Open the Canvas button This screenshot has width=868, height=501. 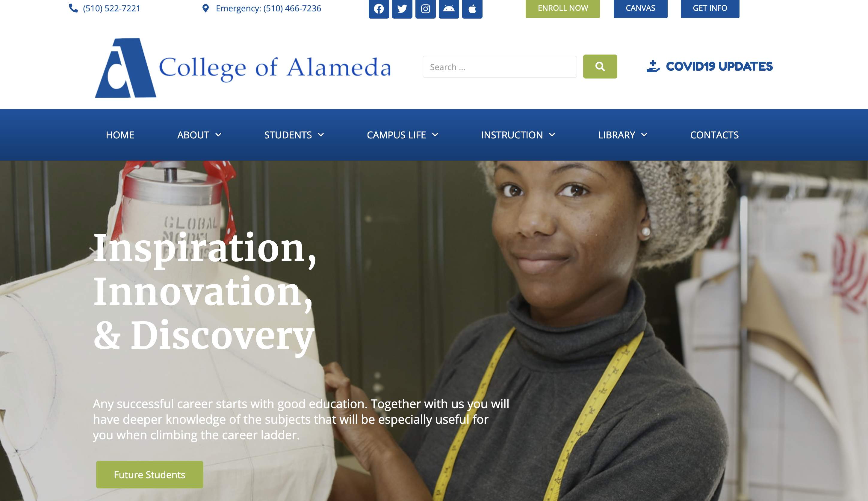640,8
